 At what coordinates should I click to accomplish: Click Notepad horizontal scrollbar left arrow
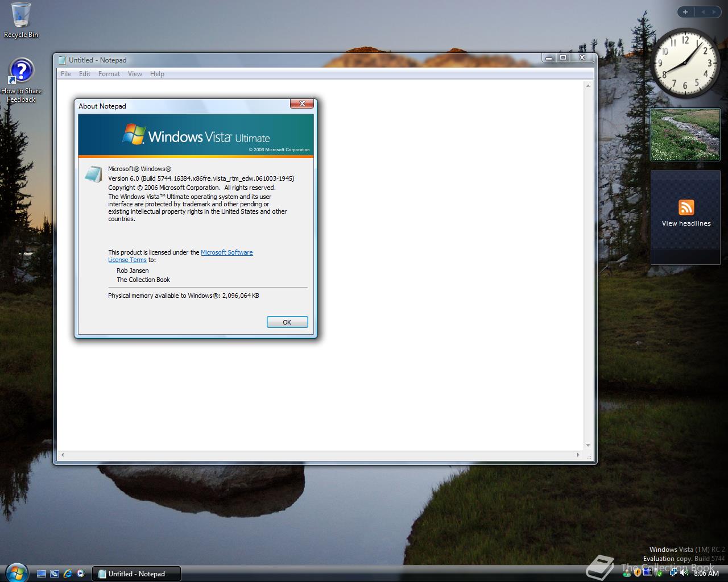(x=63, y=455)
